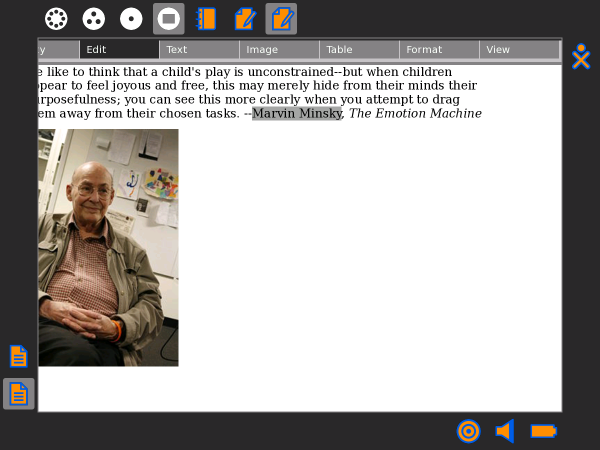Go to the Home view icon
Viewport: 600px width, 450px height.
131,19
